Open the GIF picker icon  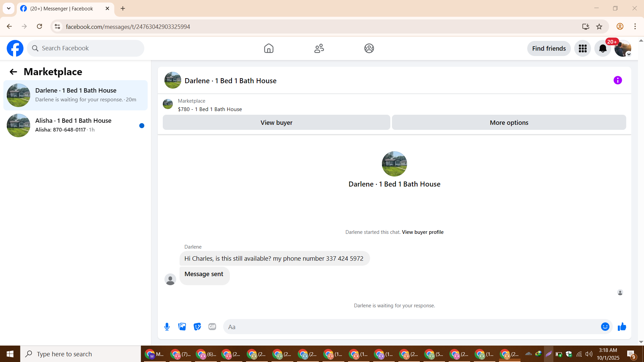[212, 327]
